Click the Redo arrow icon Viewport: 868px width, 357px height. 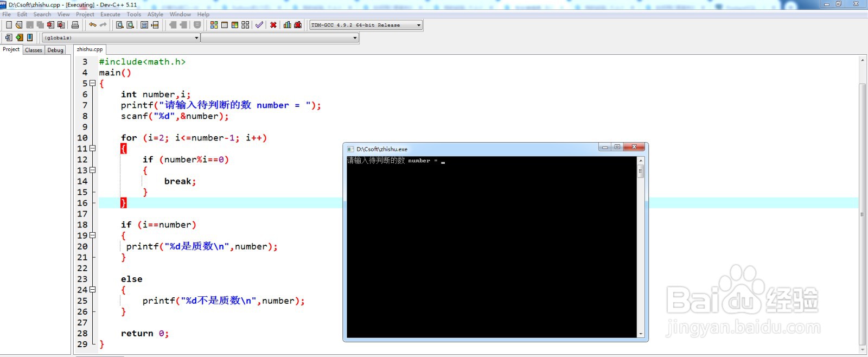[x=103, y=25]
